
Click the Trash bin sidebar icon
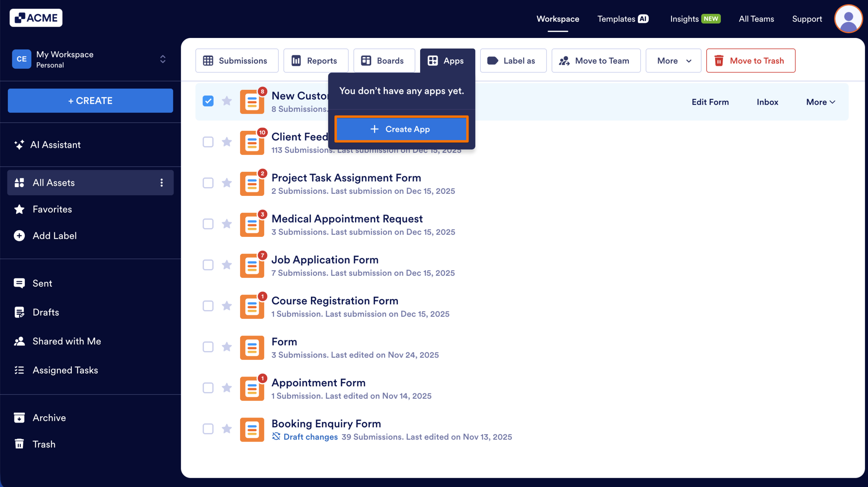(19, 444)
